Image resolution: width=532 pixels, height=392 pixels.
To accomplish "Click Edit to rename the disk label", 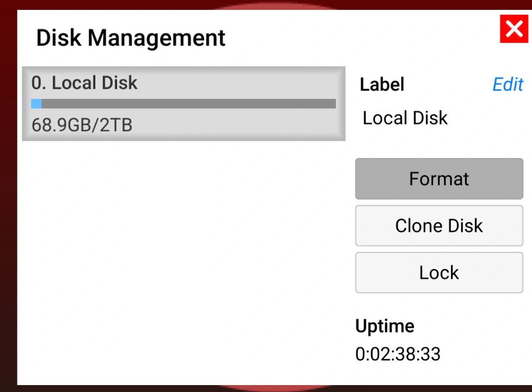I will point(507,84).
